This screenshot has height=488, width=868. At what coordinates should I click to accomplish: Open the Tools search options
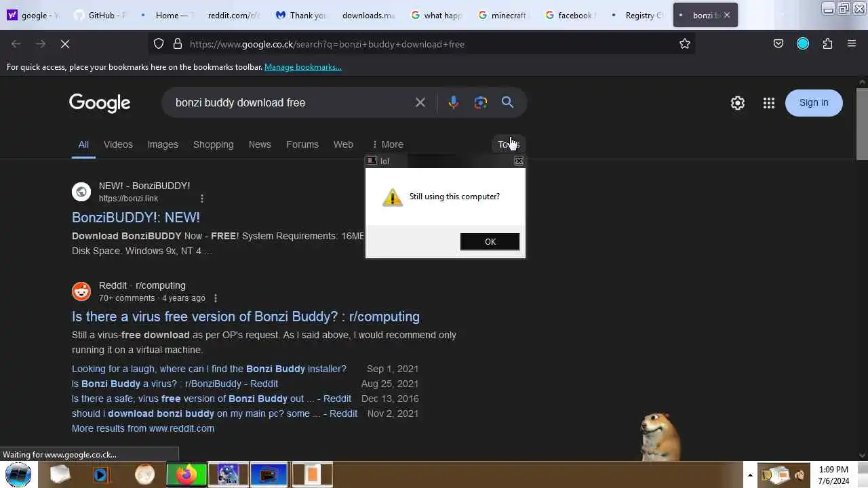(x=508, y=144)
